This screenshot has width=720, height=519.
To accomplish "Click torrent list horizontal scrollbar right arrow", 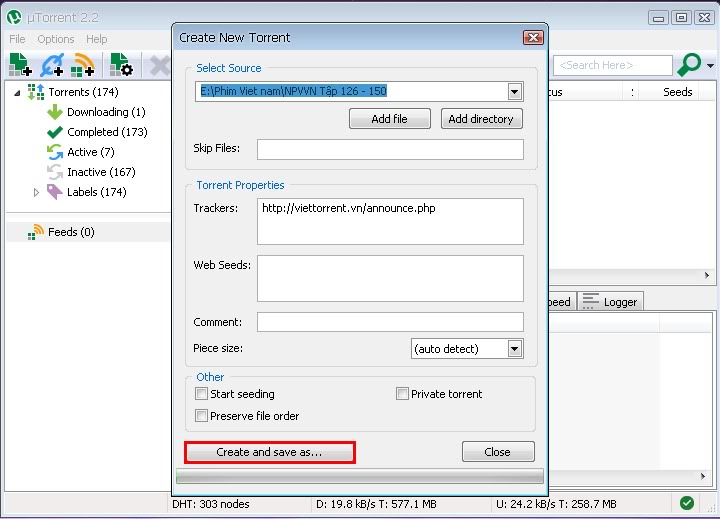I will (x=707, y=276).
